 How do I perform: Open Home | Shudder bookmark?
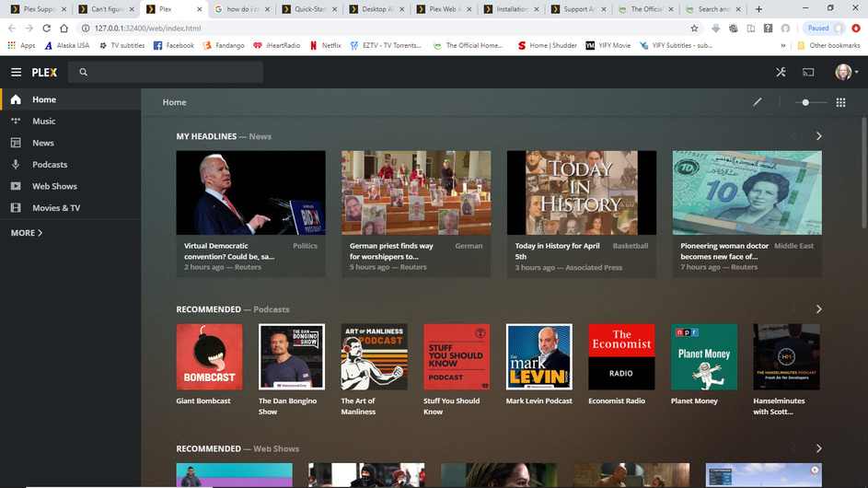tap(547, 45)
